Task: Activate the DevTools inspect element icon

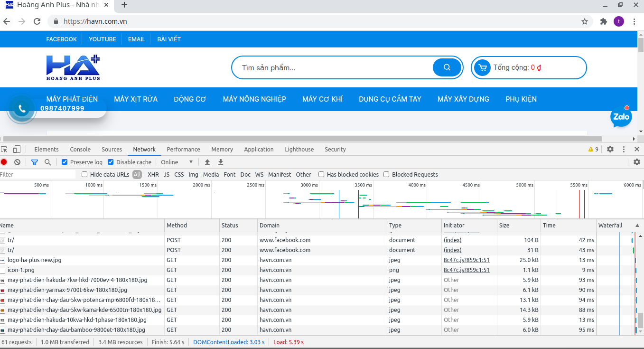Action: point(4,149)
